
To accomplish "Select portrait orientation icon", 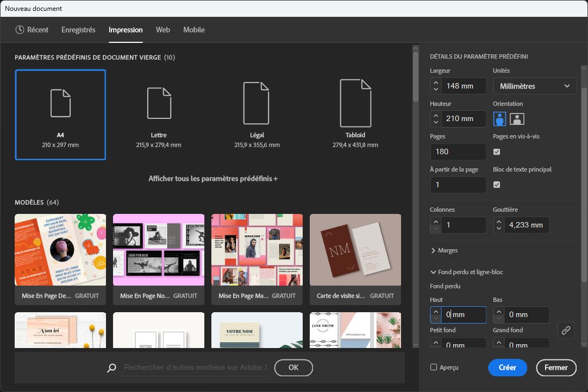I will click(499, 119).
